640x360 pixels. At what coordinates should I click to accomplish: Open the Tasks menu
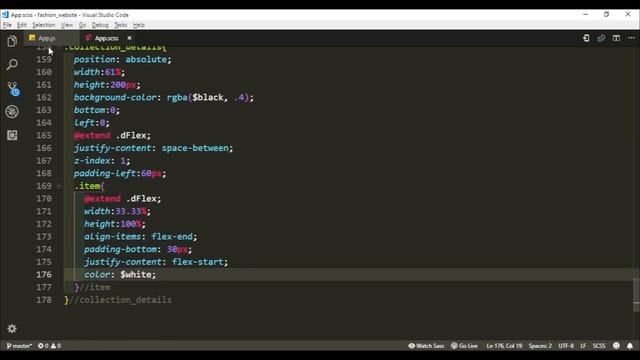pyautogui.click(x=120, y=25)
